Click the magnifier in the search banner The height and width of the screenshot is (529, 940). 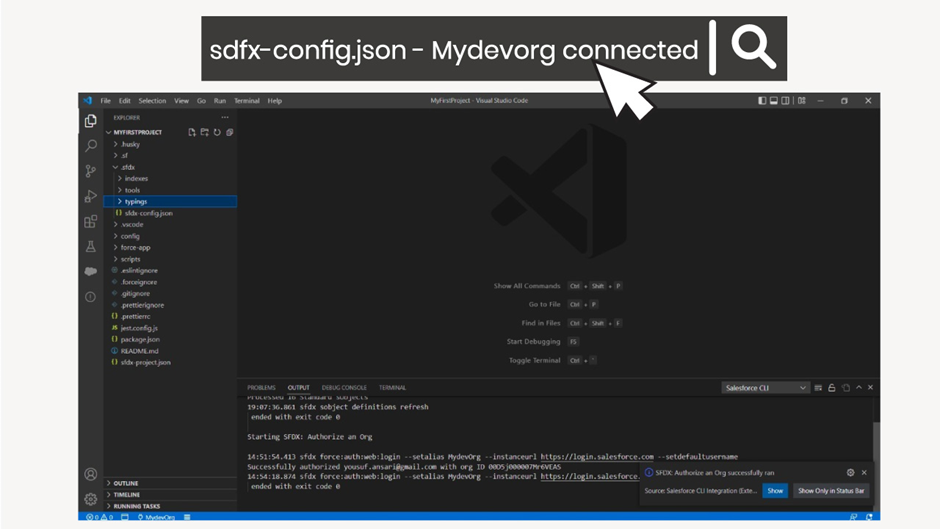pyautogui.click(x=753, y=48)
